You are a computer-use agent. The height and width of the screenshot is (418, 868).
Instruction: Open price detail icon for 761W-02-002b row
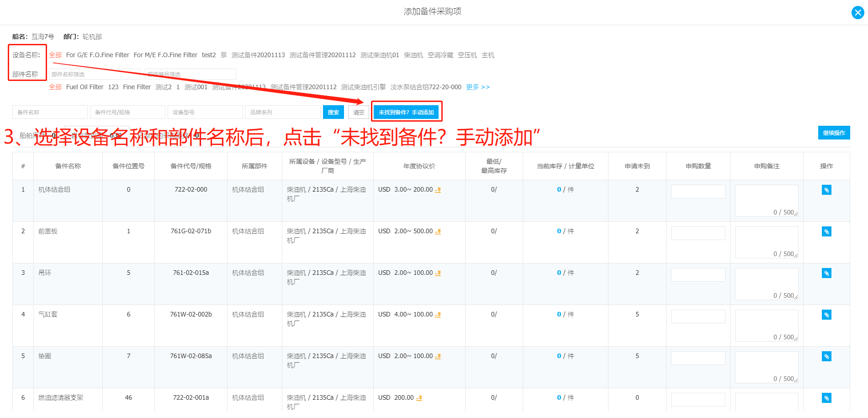[x=438, y=315]
